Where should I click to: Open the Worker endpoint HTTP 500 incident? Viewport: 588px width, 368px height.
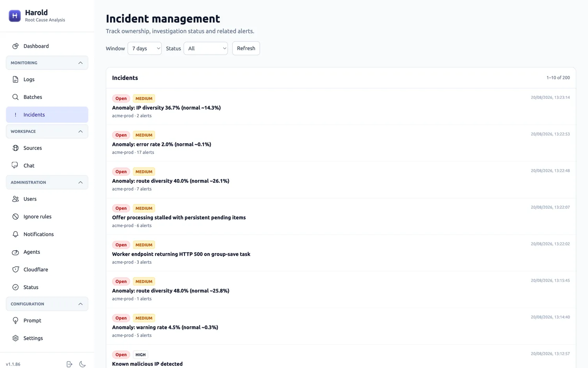click(341, 253)
